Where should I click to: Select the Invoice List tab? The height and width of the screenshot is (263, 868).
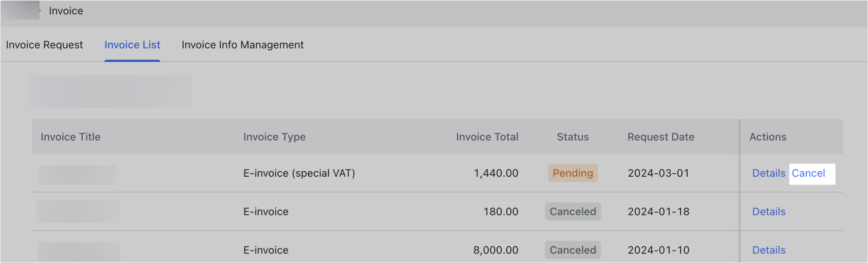[x=133, y=45]
